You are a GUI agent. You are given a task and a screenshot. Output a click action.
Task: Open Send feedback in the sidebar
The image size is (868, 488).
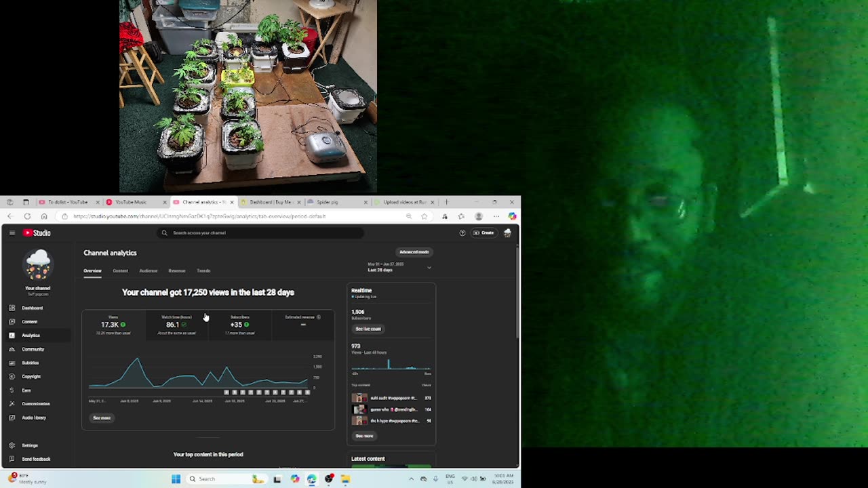tap(37, 459)
